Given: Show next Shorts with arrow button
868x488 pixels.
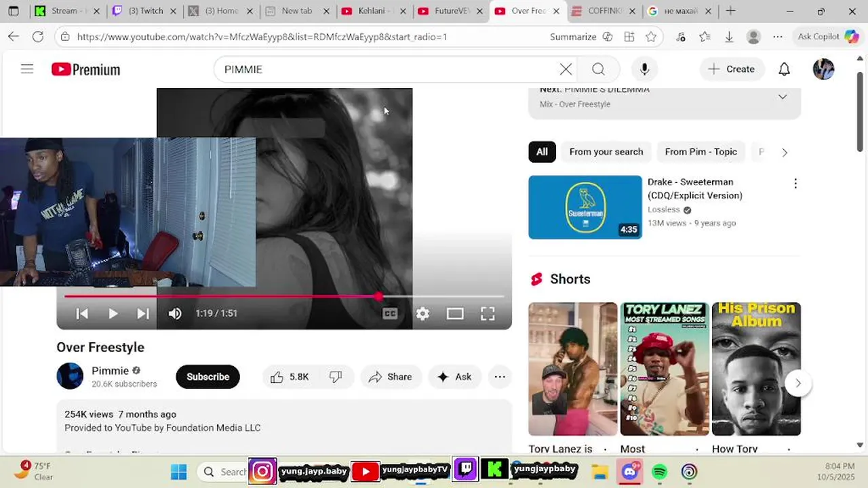Looking at the screenshot, I should click(798, 383).
